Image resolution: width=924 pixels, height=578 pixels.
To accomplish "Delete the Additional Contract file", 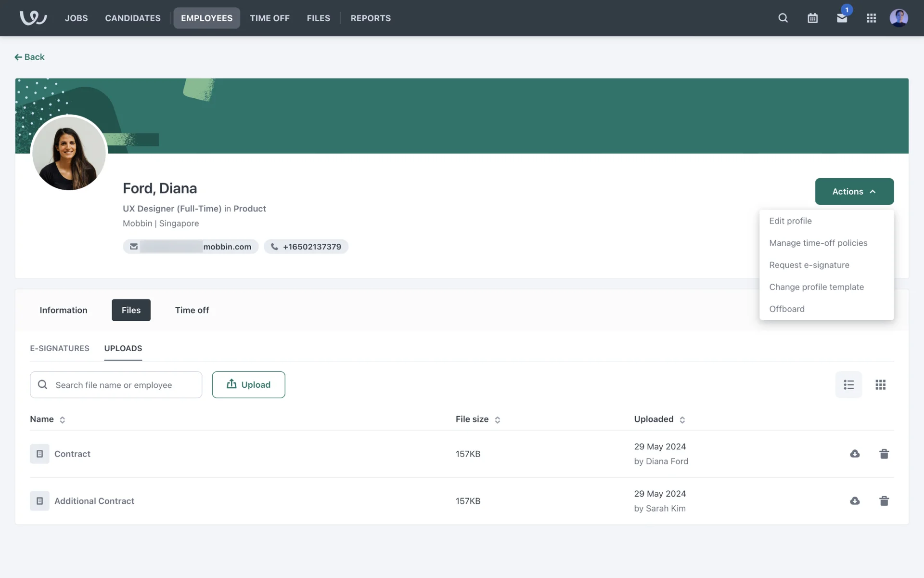I will pos(884,501).
